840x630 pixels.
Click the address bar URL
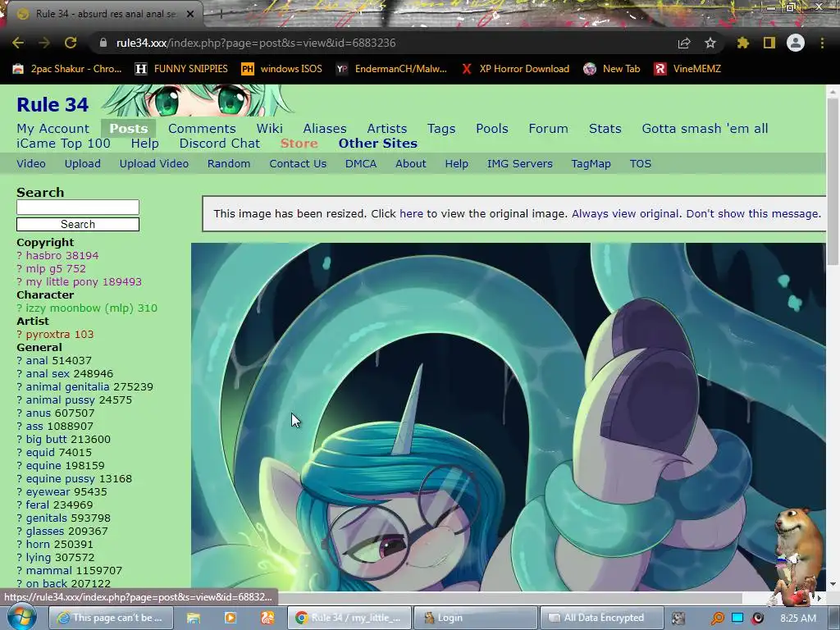(256, 43)
